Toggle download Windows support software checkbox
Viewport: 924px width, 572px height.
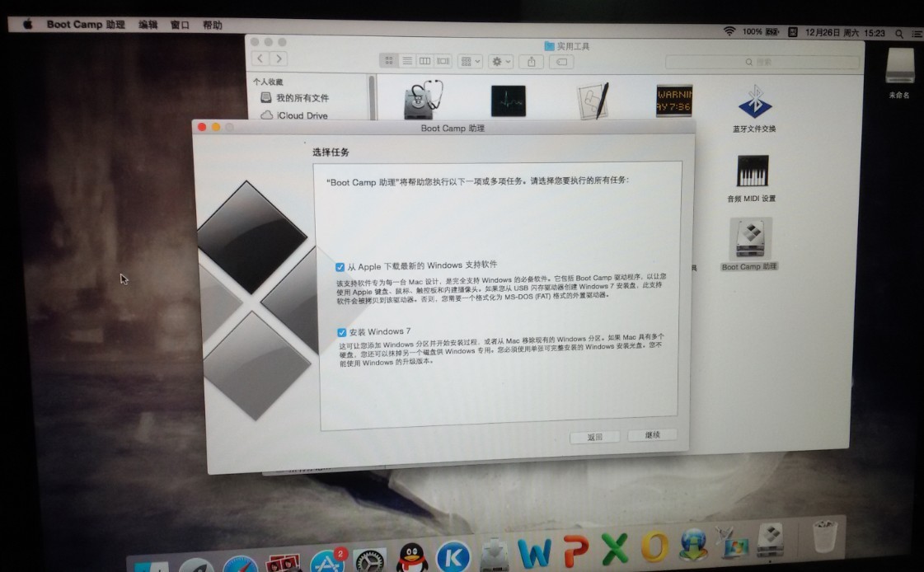click(340, 267)
